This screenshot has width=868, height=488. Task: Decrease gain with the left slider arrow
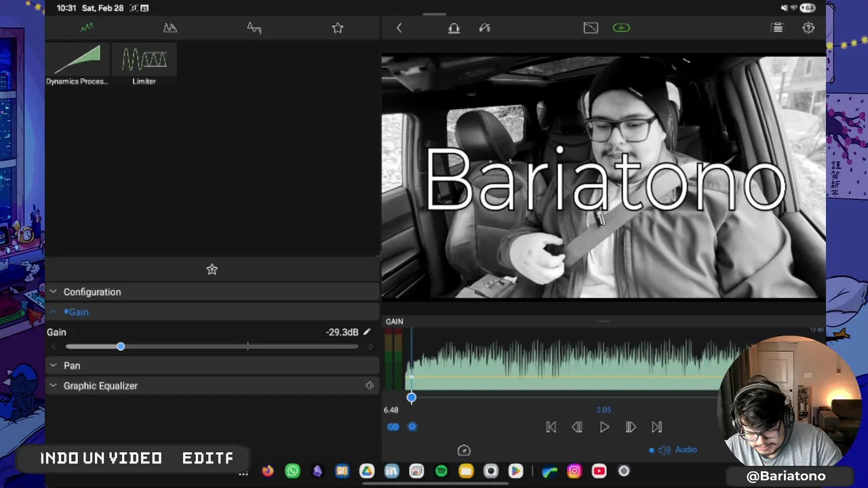point(54,346)
